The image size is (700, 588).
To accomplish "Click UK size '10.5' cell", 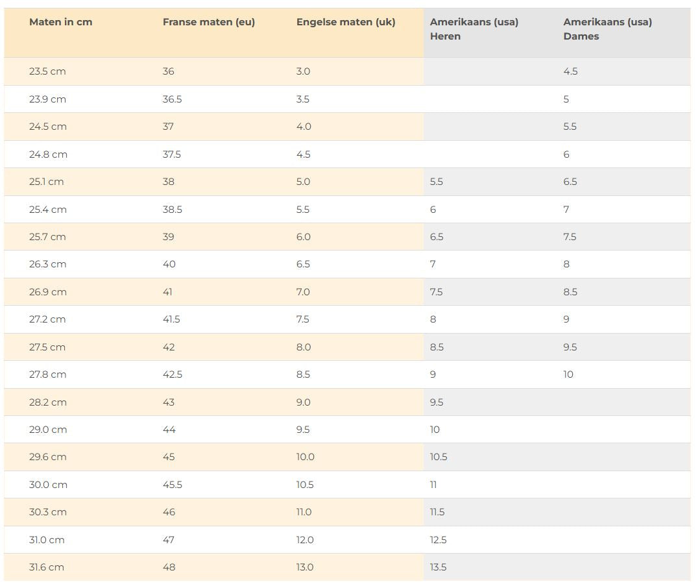I will click(305, 485).
